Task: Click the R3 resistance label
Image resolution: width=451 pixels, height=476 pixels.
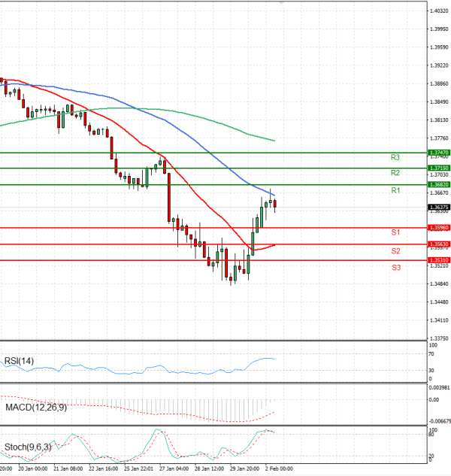Action: (x=395, y=157)
